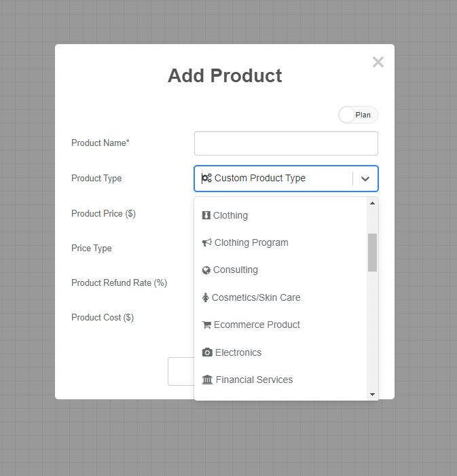Select Financial Services option
457x476 pixels.
(x=280, y=380)
